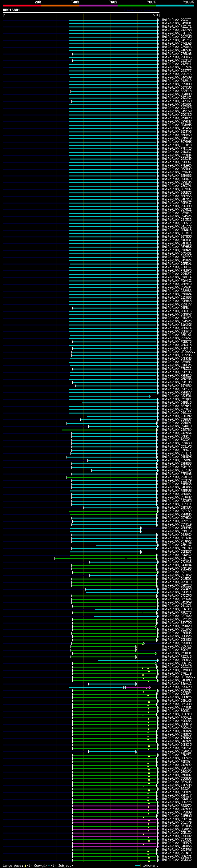This screenshot has width=197, height=868.
Task: Click the red 20% identity legend segment
Action: (22, 6)
